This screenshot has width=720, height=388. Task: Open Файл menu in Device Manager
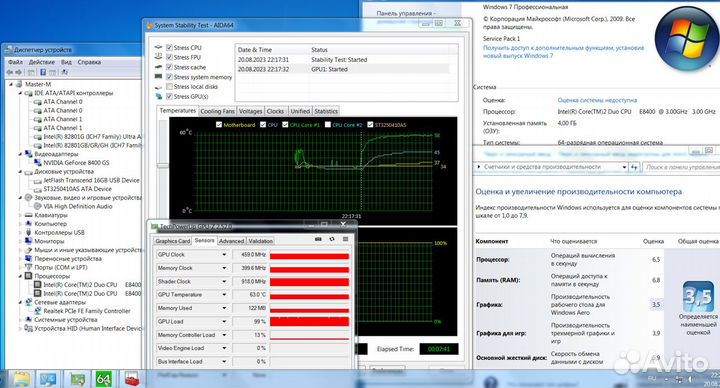tap(15, 62)
